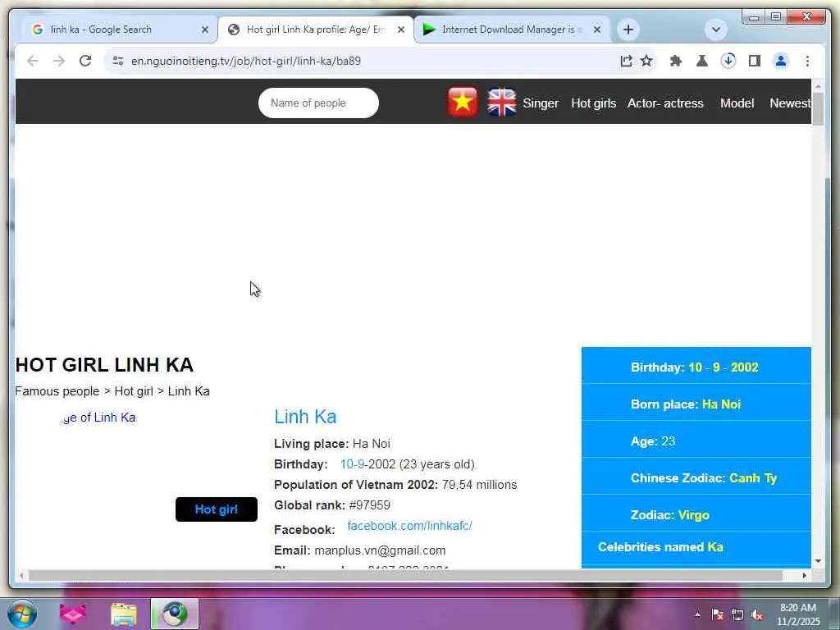Share this page icon
This screenshot has height=630, width=840.
pyautogui.click(x=626, y=61)
